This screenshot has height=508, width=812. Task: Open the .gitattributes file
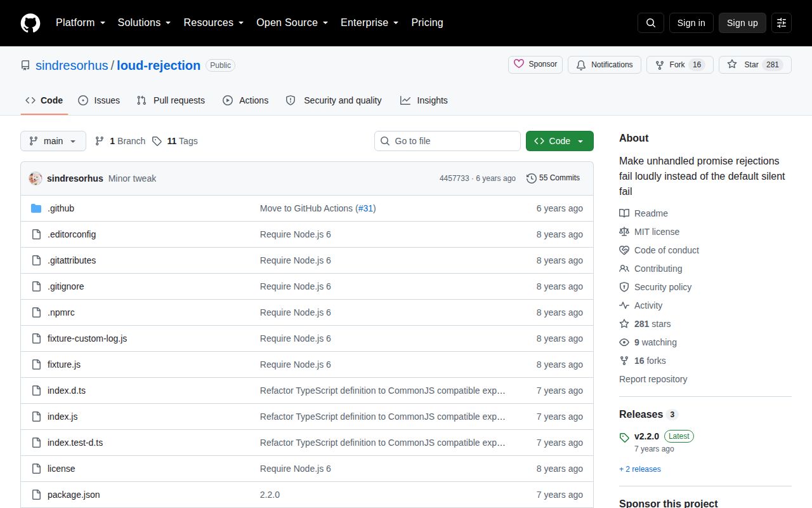[x=72, y=260]
